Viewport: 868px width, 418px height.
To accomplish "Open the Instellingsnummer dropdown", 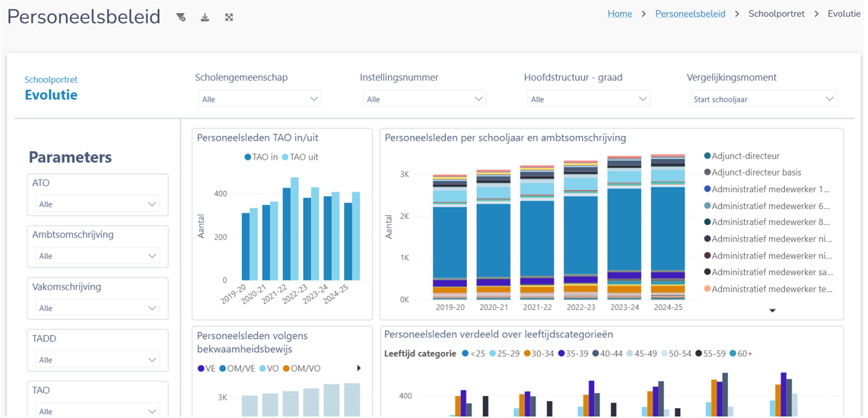I will tap(424, 99).
